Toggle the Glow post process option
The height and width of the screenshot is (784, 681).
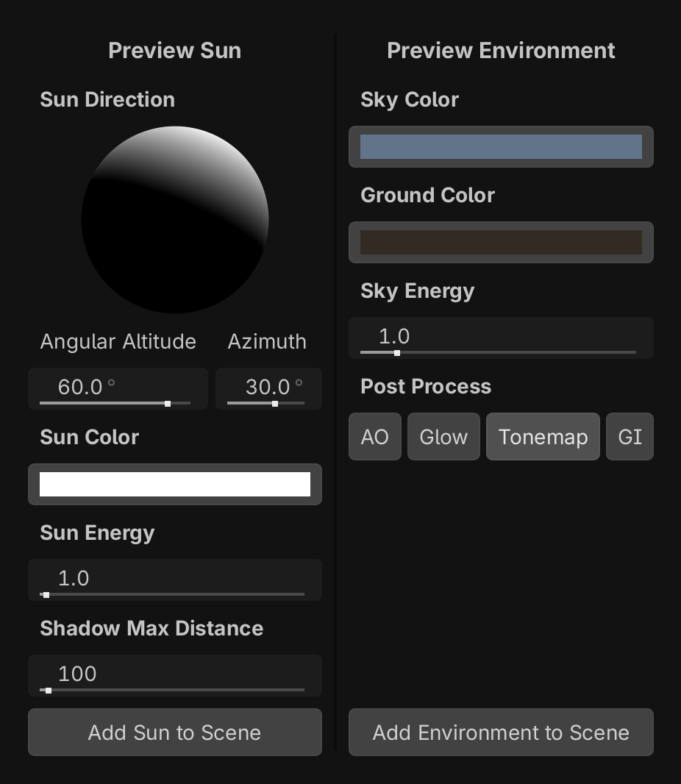point(443,437)
